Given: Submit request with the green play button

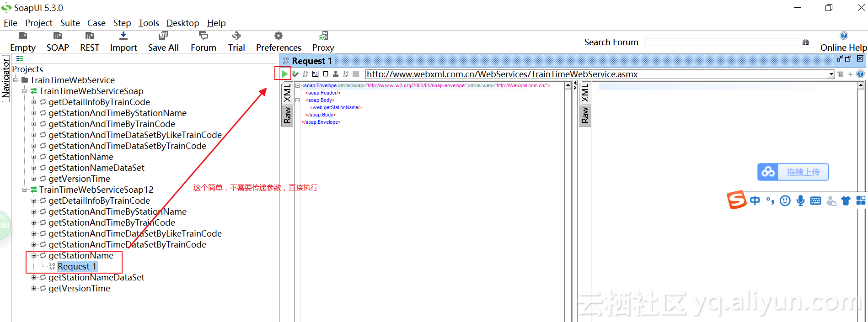Looking at the screenshot, I should coord(284,74).
